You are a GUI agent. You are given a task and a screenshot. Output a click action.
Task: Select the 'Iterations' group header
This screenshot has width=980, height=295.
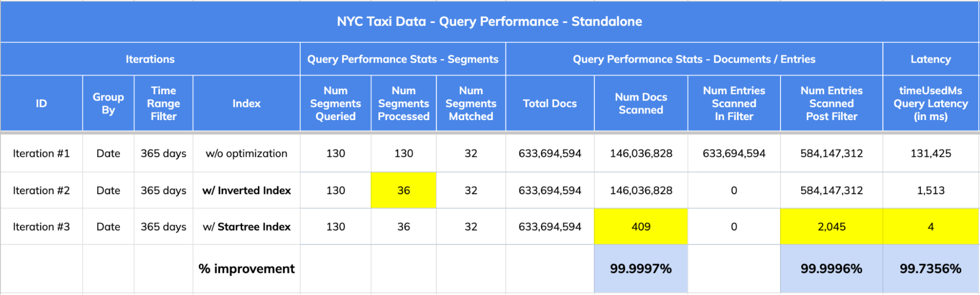[150, 59]
